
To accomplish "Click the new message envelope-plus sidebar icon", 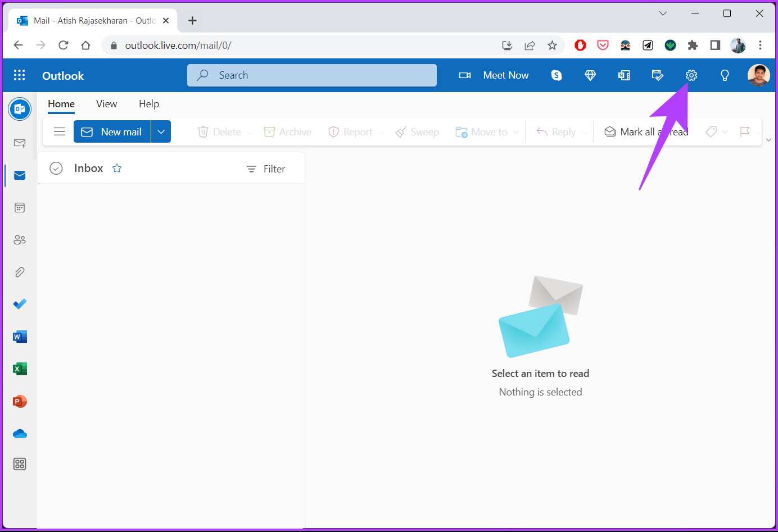I will coord(20,143).
